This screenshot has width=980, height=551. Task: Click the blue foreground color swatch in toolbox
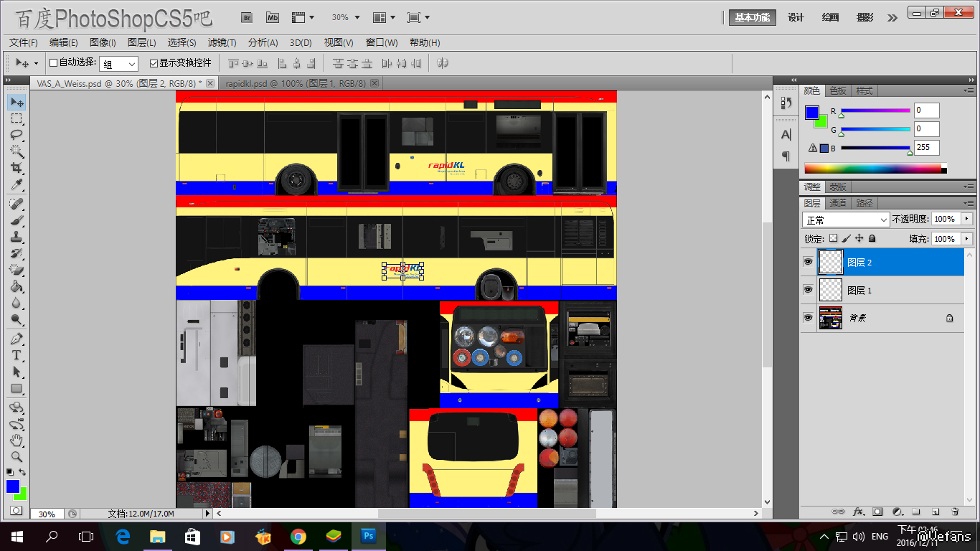pos(13,486)
